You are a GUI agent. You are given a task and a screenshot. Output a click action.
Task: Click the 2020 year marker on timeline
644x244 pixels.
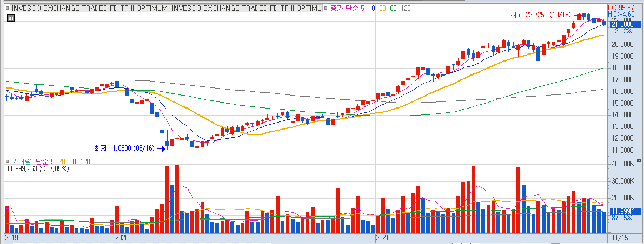click(x=122, y=238)
